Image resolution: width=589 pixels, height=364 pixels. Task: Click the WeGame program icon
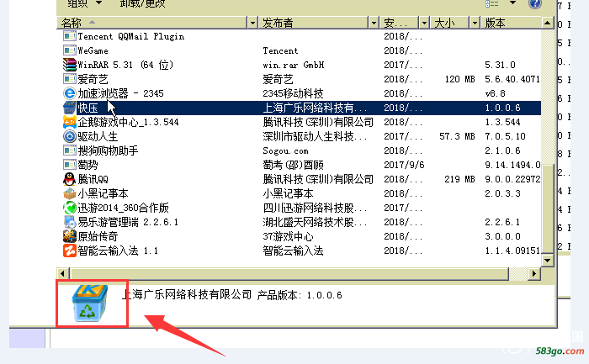(70, 50)
